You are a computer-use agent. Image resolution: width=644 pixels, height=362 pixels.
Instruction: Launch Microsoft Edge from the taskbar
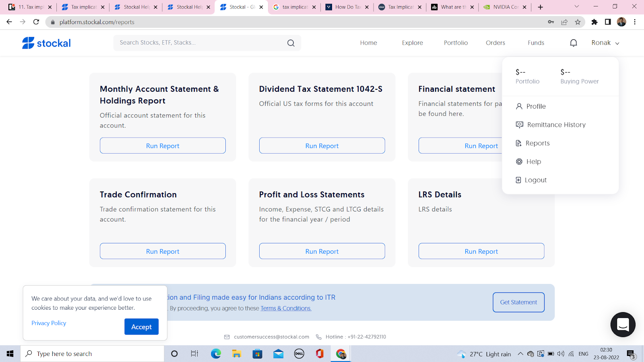216,354
